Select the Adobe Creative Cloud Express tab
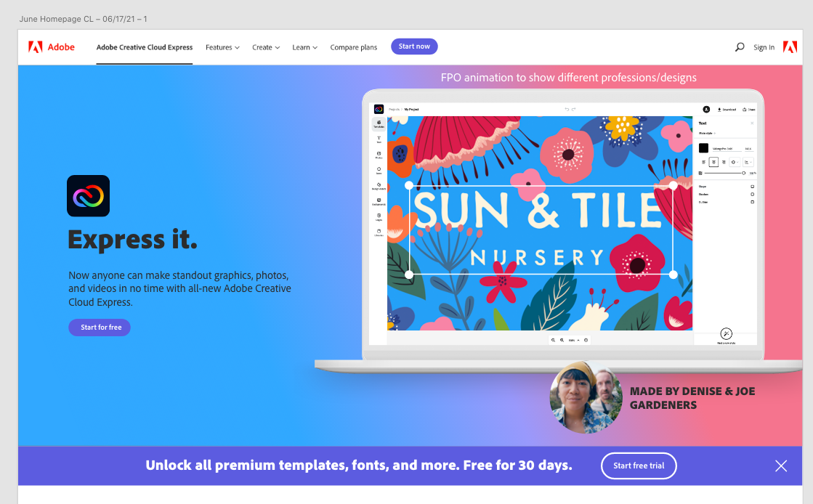The width and height of the screenshot is (813, 504). pos(144,47)
